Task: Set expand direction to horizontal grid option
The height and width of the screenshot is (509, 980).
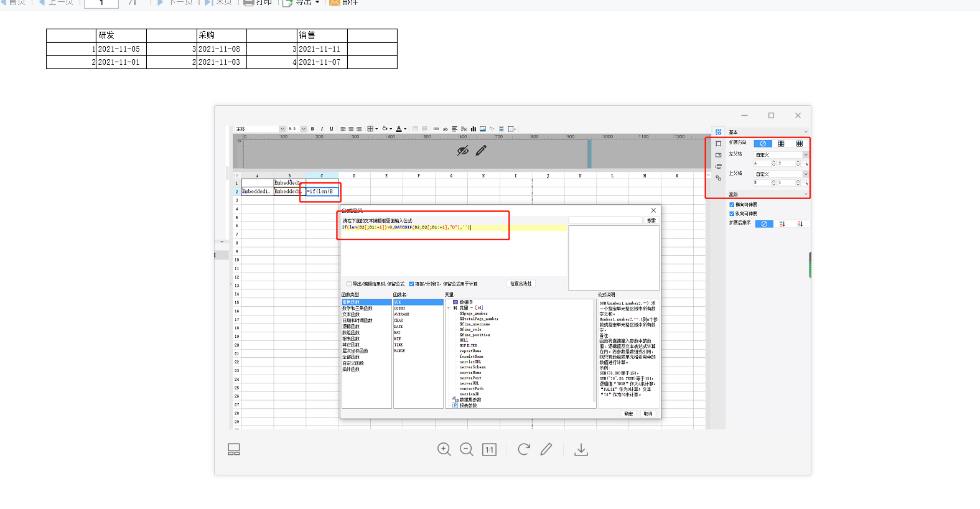Action: click(x=800, y=144)
